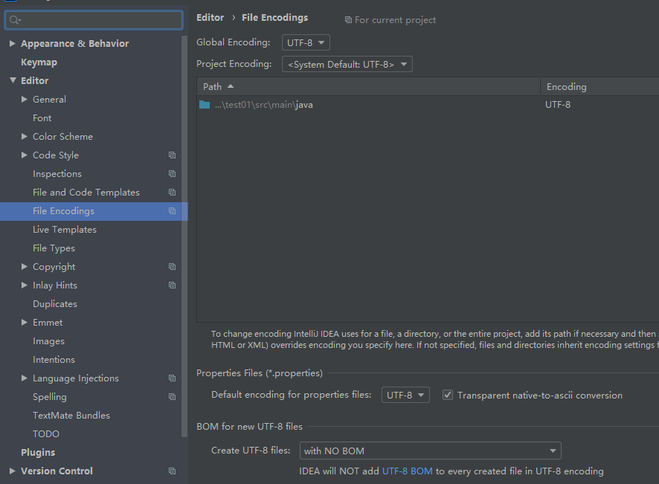Open TODO settings page
Viewport: 659px width, 484px height.
coord(46,434)
